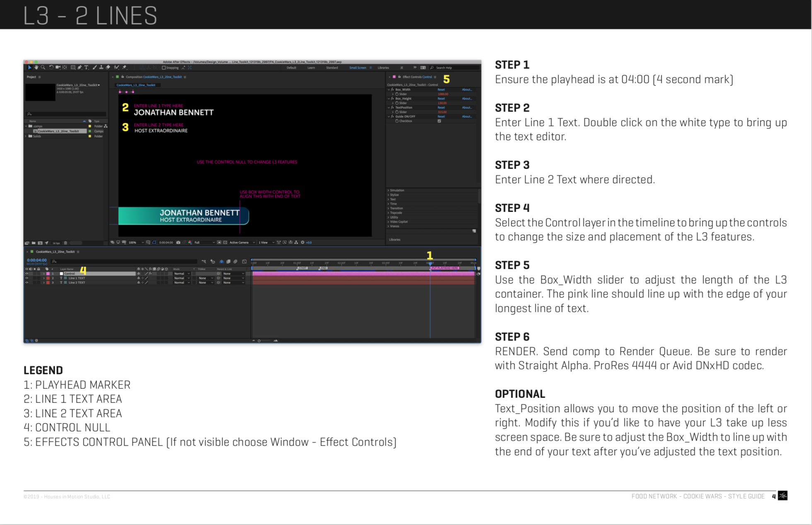The height and width of the screenshot is (525, 812).
Task: Click About for Guide ON/OFF effect
Action: pyautogui.click(x=467, y=116)
